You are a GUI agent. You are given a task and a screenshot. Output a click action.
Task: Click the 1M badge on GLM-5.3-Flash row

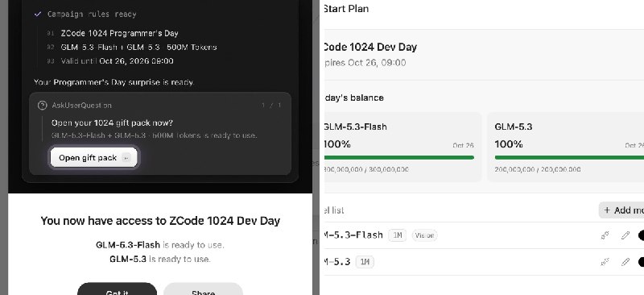[x=397, y=235]
